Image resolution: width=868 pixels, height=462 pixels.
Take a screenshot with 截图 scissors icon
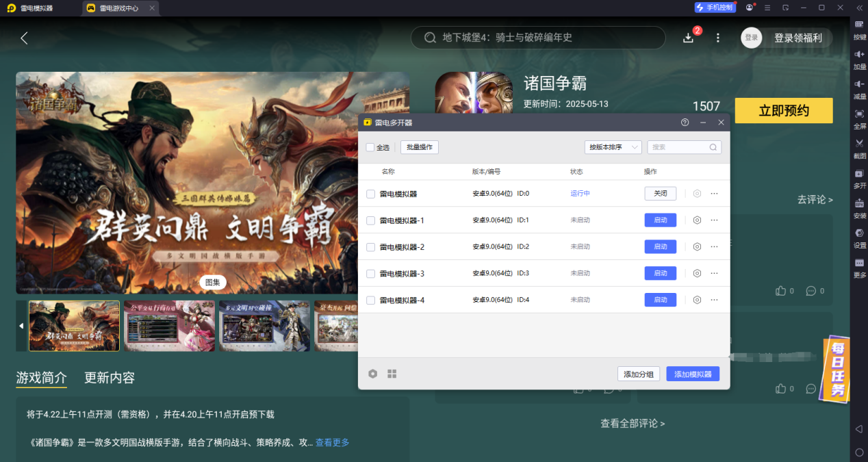point(859,148)
